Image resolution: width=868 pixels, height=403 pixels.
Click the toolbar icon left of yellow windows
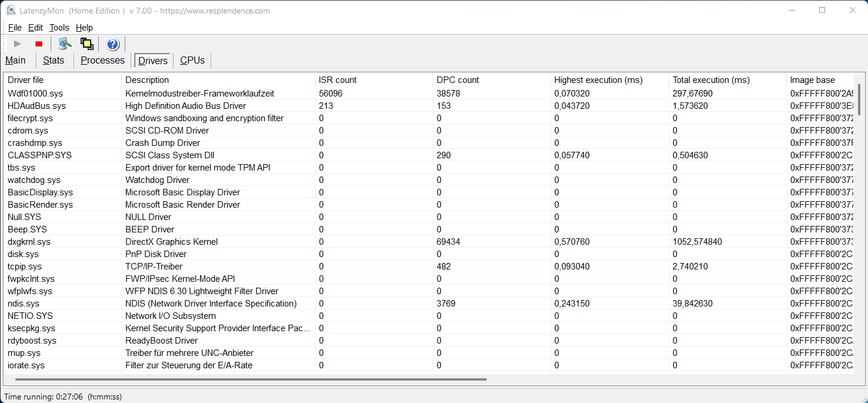[65, 44]
